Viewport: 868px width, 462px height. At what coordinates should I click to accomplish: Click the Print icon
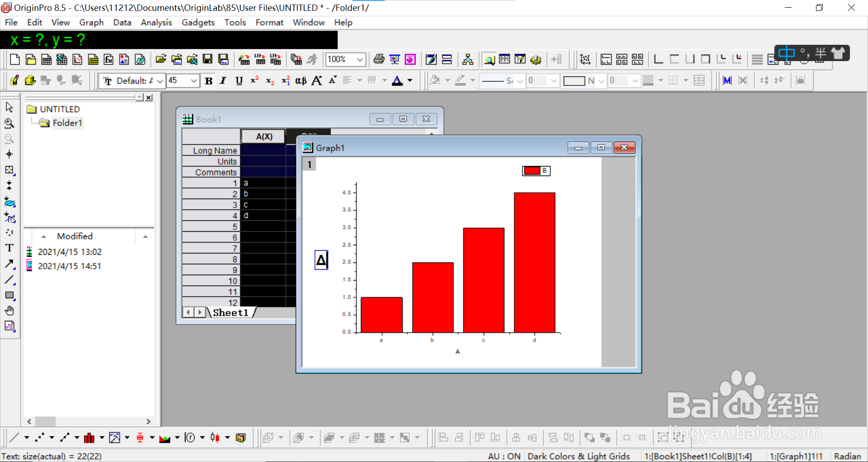tap(379, 59)
